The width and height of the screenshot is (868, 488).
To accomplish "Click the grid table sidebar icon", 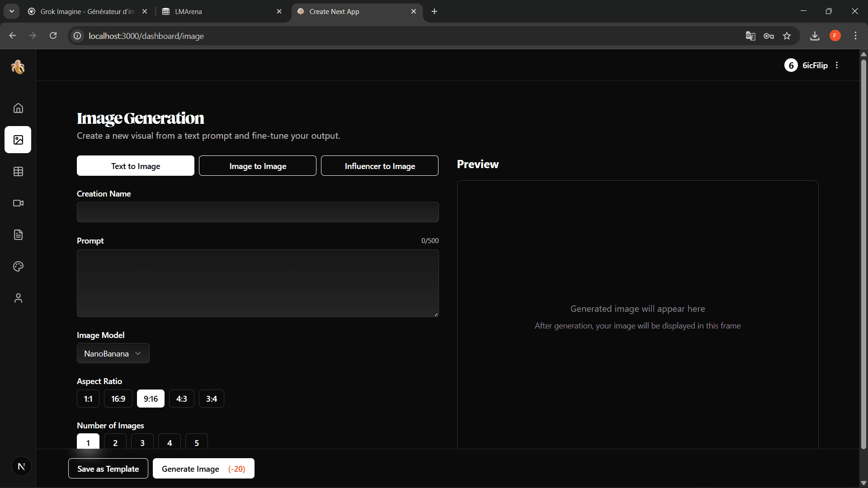I will (x=18, y=171).
